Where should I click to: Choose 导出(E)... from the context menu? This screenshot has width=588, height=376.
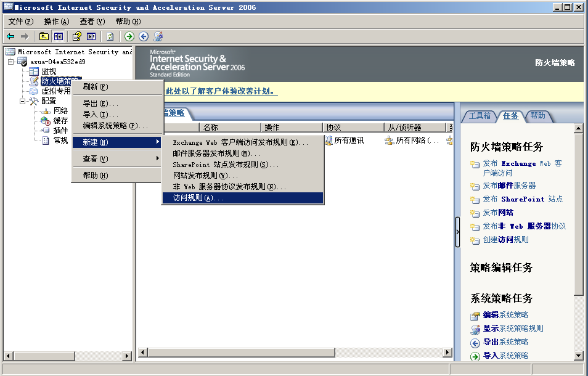tap(118, 104)
